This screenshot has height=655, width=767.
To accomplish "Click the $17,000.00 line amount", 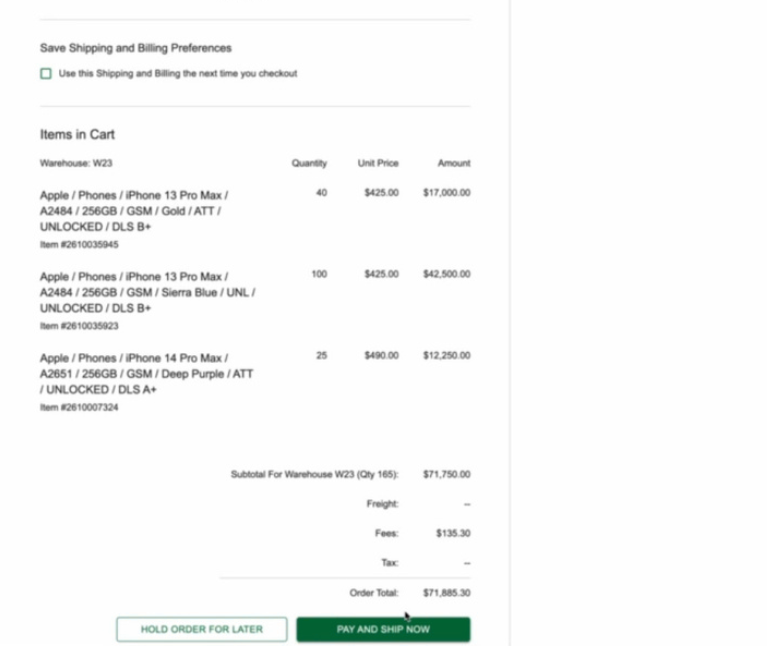I will (446, 193).
